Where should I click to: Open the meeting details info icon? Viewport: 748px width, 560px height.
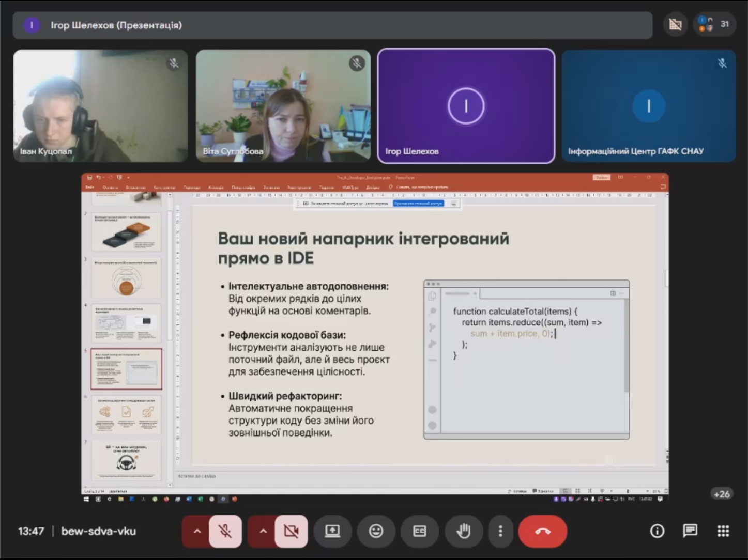657,531
